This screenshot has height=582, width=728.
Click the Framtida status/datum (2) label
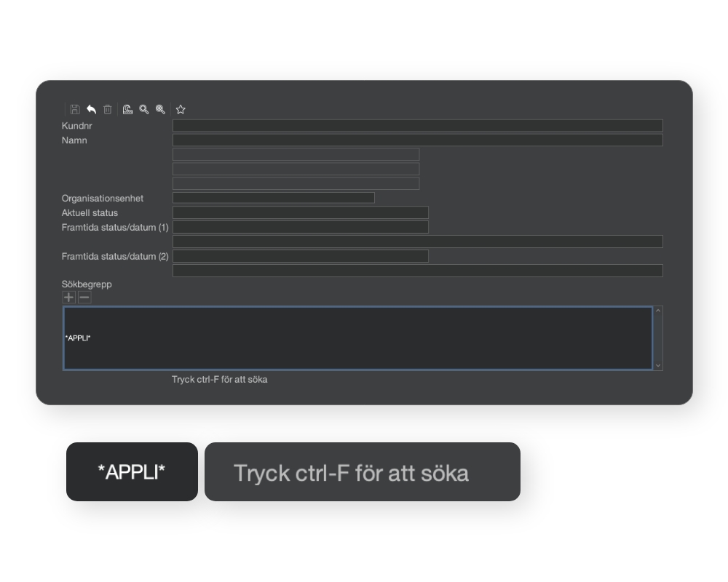pyautogui.click(x=115, y=256)
